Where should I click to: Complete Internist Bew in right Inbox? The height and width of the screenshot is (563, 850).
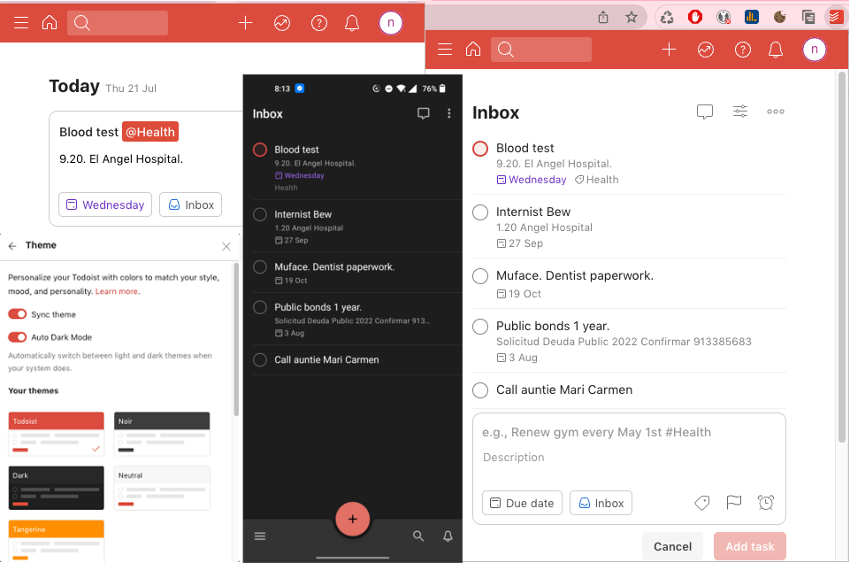point(480,212)
